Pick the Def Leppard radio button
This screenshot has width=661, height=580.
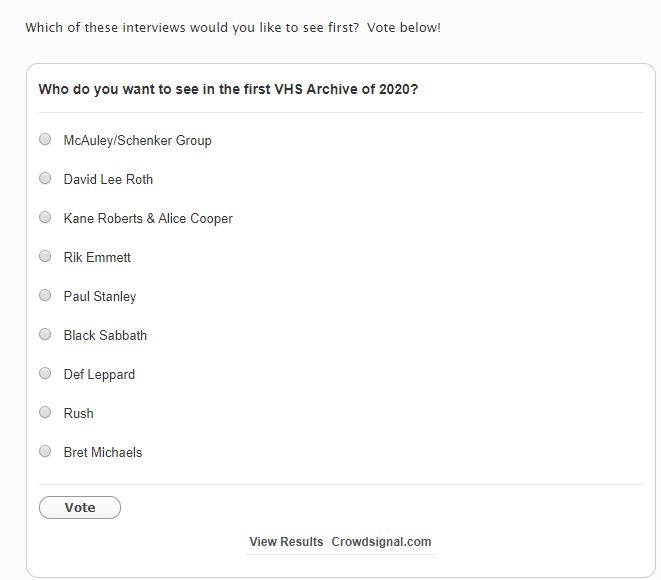coord(45,374)
